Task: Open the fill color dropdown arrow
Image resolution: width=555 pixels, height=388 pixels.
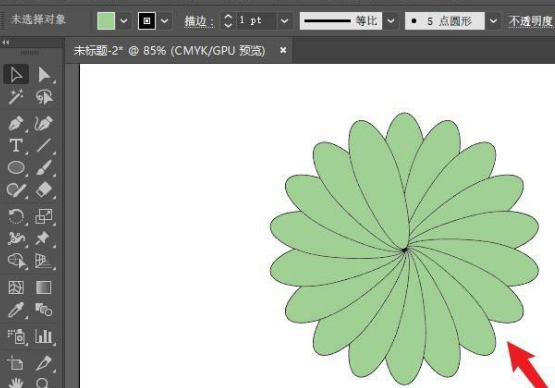Action: tap(124, 21)
